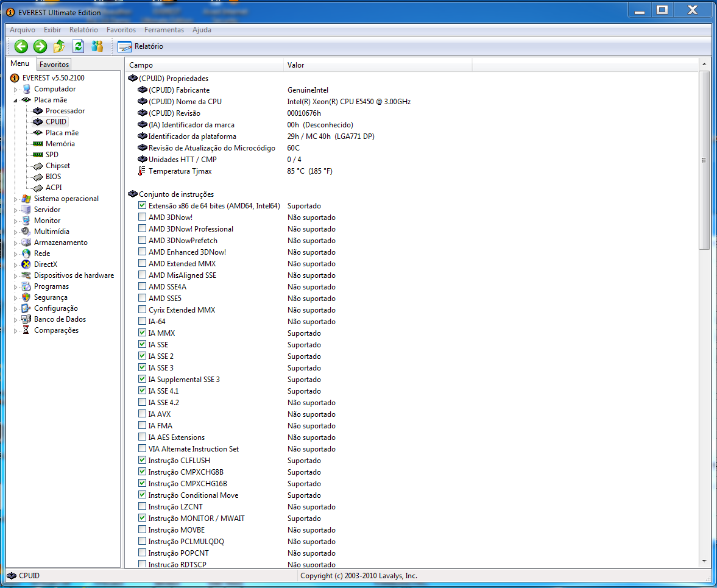The image size is (717, 588).
Task: Click the Rede globe icon
Action: 27,253
